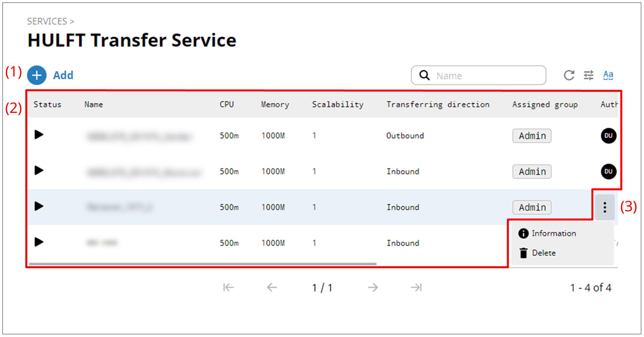This screenshot has height=337, width=644.
Task: Open the three-dot row action menu
Action: (605, 207)
